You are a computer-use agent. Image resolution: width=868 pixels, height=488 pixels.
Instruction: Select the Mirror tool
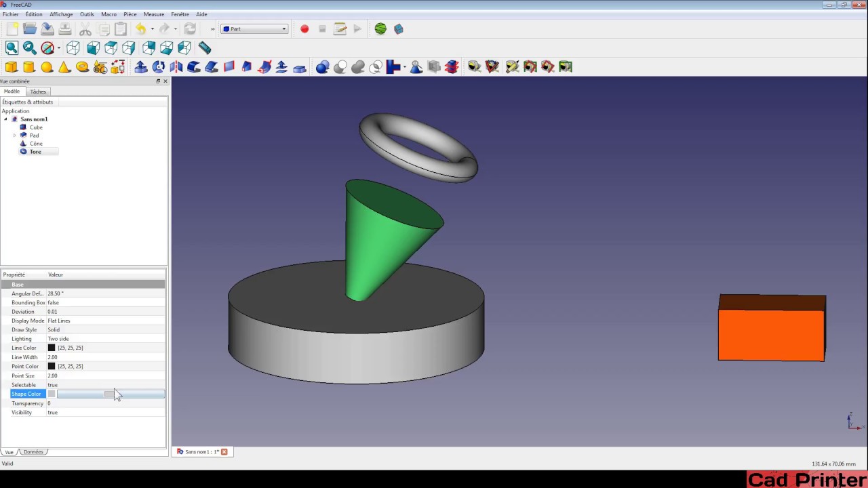[x=176, y=66]
